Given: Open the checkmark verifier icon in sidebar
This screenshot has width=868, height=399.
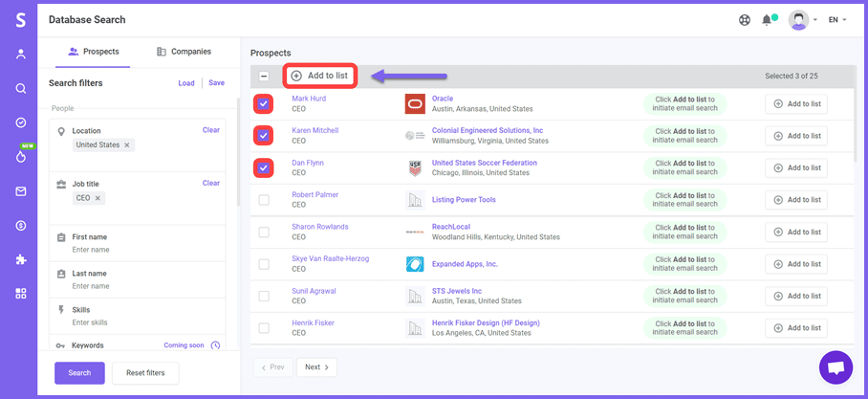Looking at the screenshot, I should tap(20, 122).
